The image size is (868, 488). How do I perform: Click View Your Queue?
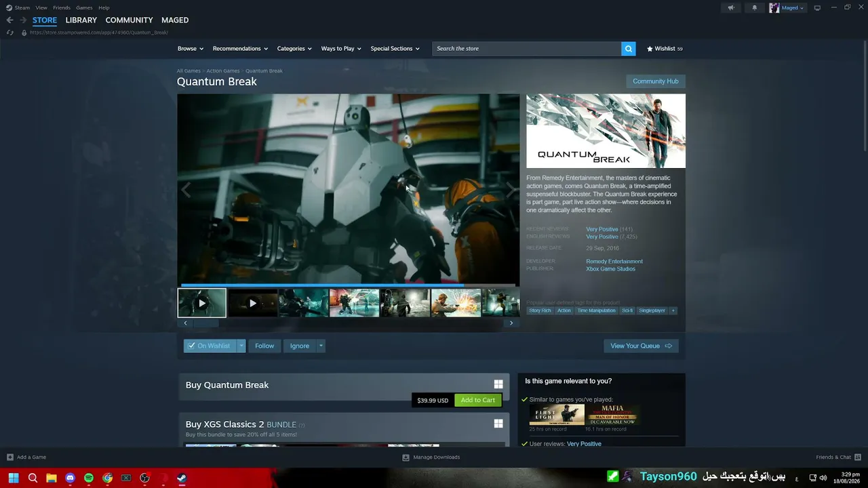pos(641,346)
